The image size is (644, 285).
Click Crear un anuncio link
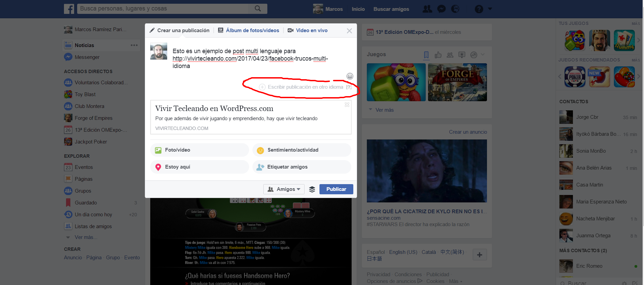pyautogui.click(x=468, y=132)
